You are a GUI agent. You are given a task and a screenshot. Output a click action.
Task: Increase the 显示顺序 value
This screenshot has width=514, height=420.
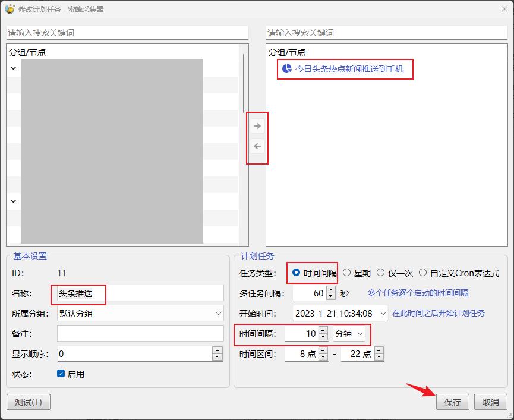[217, 350]
